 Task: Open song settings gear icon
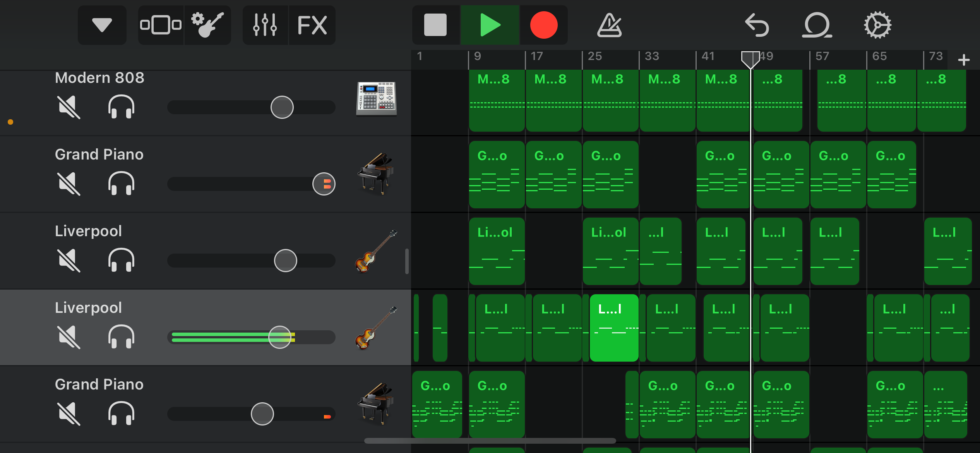[877, 25]
